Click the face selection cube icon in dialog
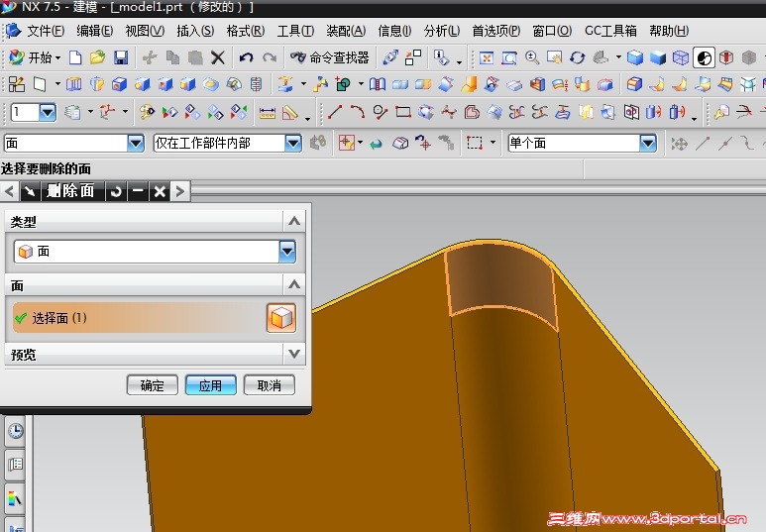 point(280,318)
